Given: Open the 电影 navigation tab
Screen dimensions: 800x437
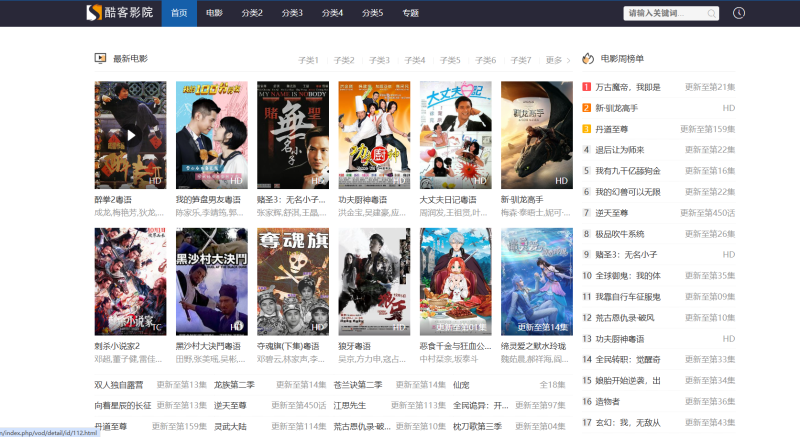Looking at the screenshot, I should (214, 13).
